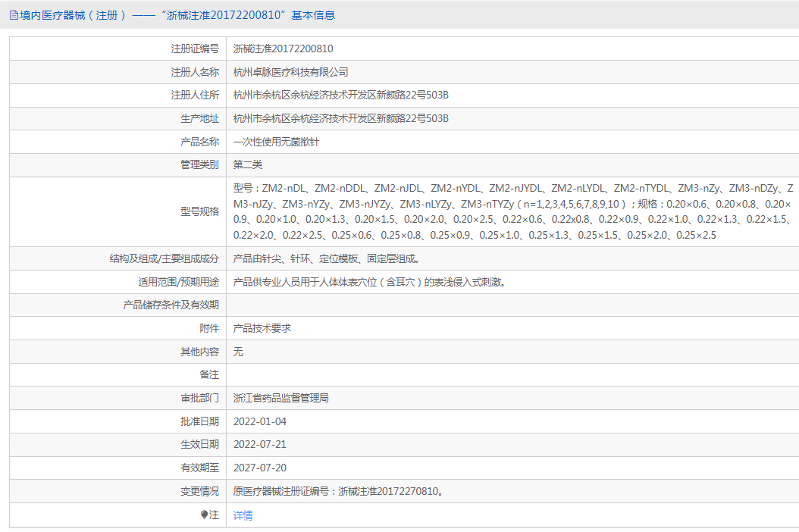Click approval department 浙江省药品监督管理局

tap(280, 398)
